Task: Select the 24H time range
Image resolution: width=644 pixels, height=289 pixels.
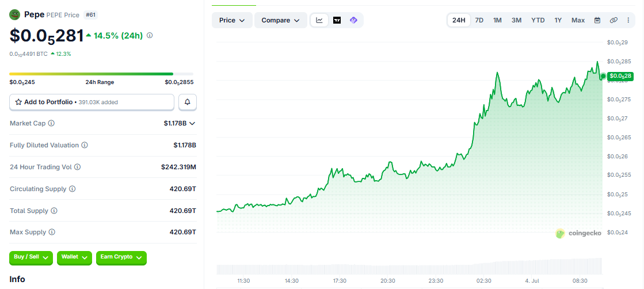Action: [x=459, y=20]
